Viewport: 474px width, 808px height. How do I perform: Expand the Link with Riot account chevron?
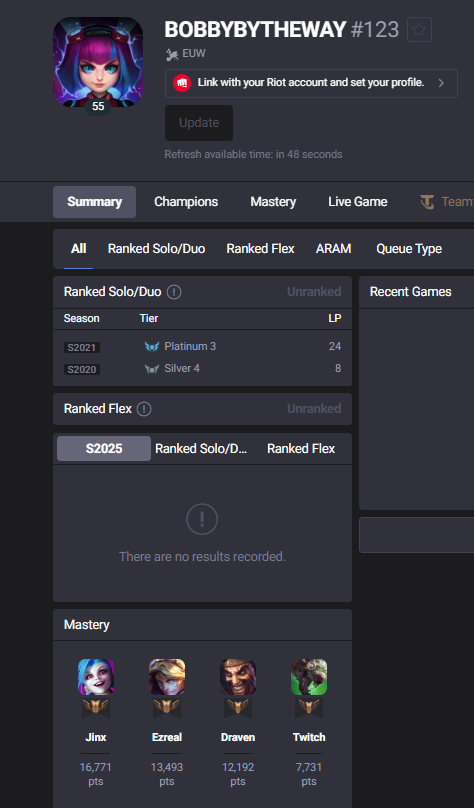441,83
